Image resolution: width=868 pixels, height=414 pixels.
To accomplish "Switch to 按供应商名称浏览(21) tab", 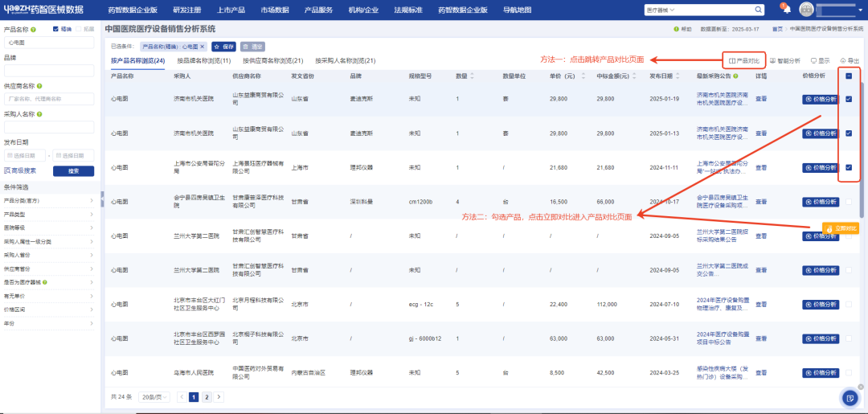I will point(273,60).
